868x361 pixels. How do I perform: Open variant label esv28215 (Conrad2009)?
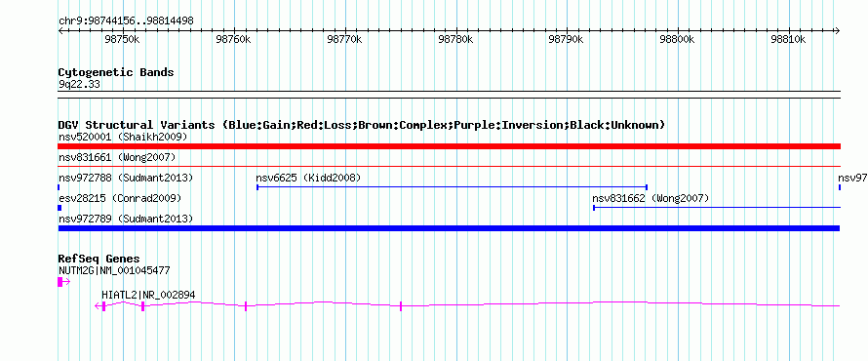coord(120,198)
